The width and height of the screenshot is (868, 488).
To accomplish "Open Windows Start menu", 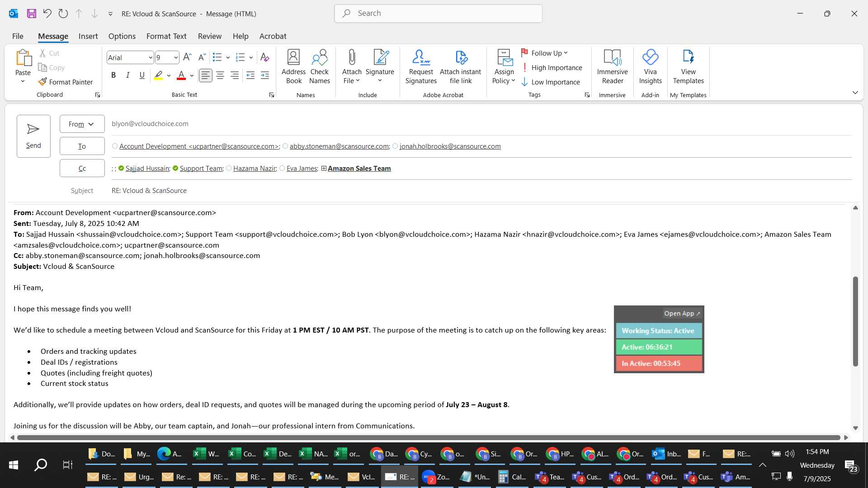I will (x=13, y=465).
